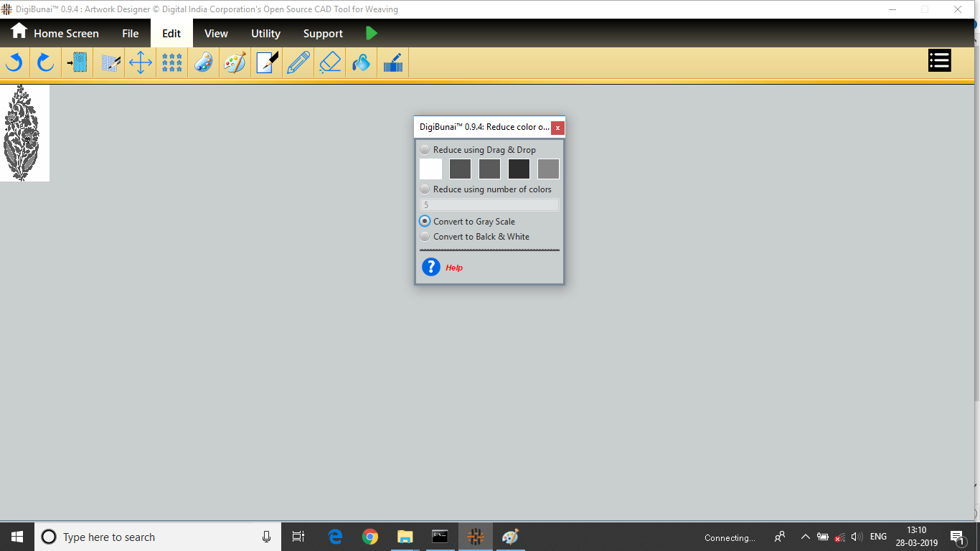Click the number of colors input field
The image size is (980, 551).
tap(489, 205)
